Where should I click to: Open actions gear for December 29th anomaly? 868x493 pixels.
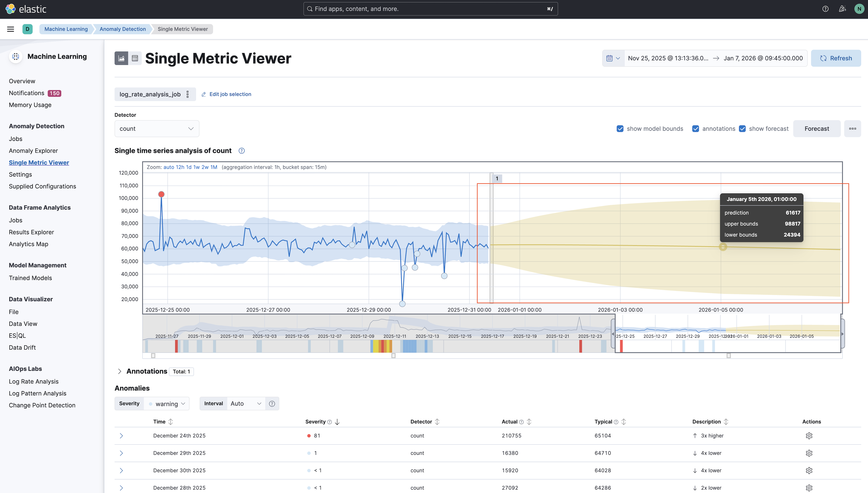coord(809,453)
